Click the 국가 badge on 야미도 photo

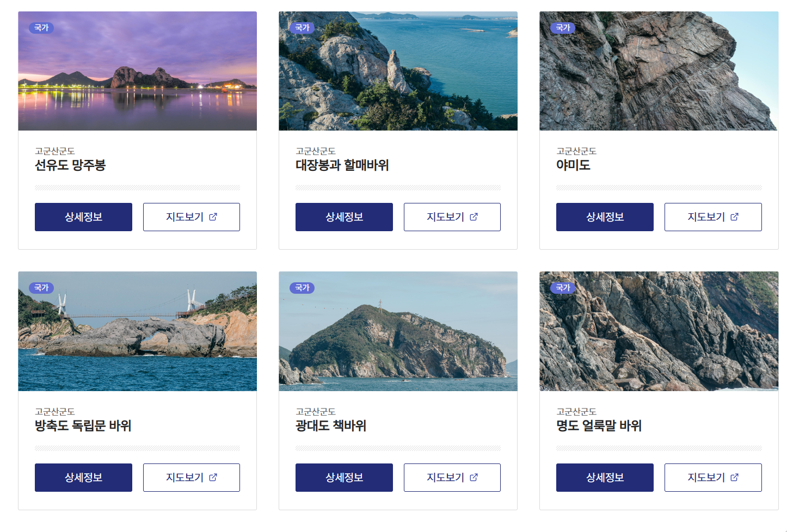click(563, 28)
